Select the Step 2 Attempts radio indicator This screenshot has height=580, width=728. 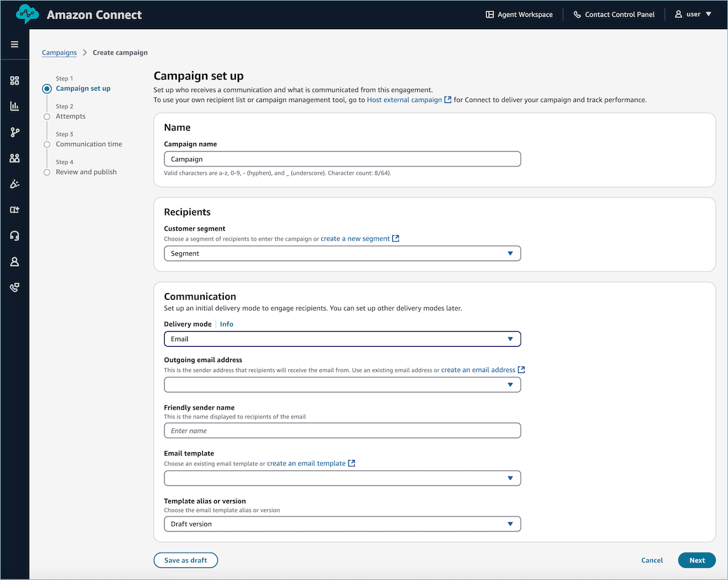pos(46,116)
